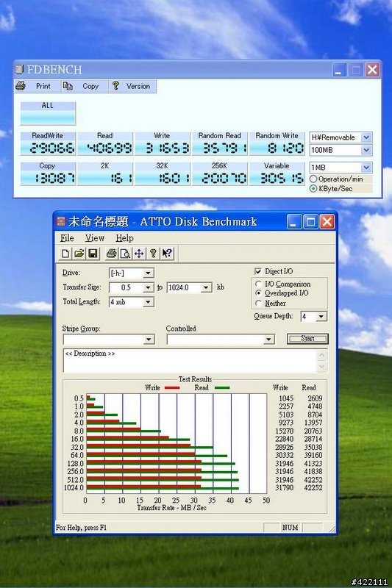Viewport: 392px width, 588px height.
Task: Click the Copy test result button in FDBENCH
Action: (x=48, y=173)
